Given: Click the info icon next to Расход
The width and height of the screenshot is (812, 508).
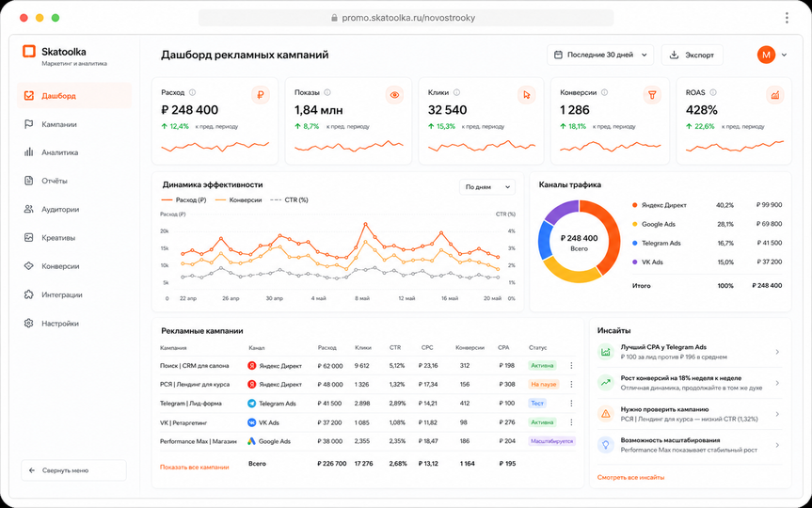Looking at the screenshot, I should 192,93.
